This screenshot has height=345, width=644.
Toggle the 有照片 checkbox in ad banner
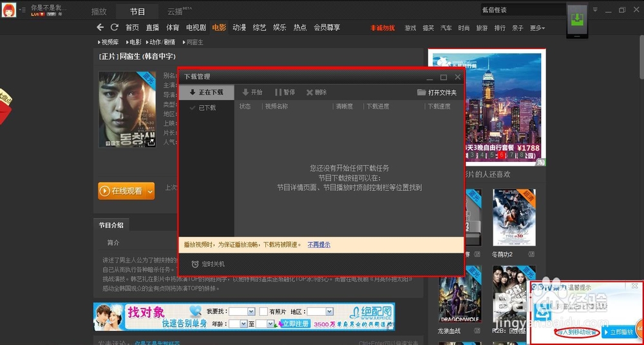pyautogui.click(x=263, y=311)
